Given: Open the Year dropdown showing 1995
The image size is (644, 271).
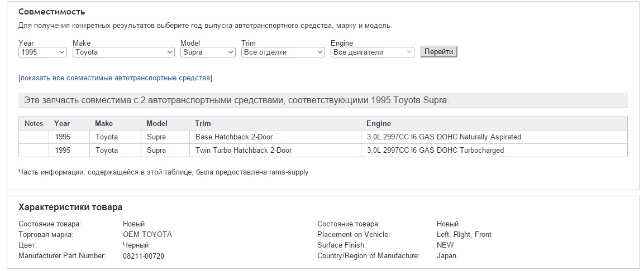Looking at the screenshot, I should coord(42,52).
